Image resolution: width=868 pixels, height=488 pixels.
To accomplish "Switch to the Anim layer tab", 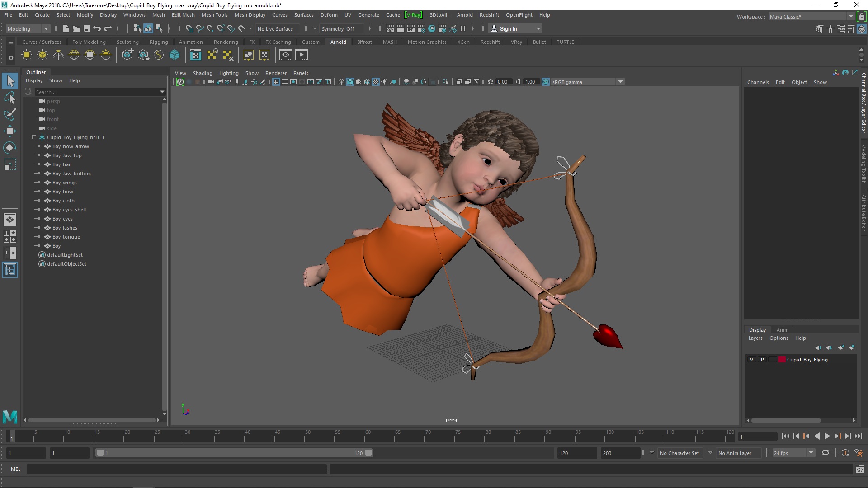I will coord(782,330).
